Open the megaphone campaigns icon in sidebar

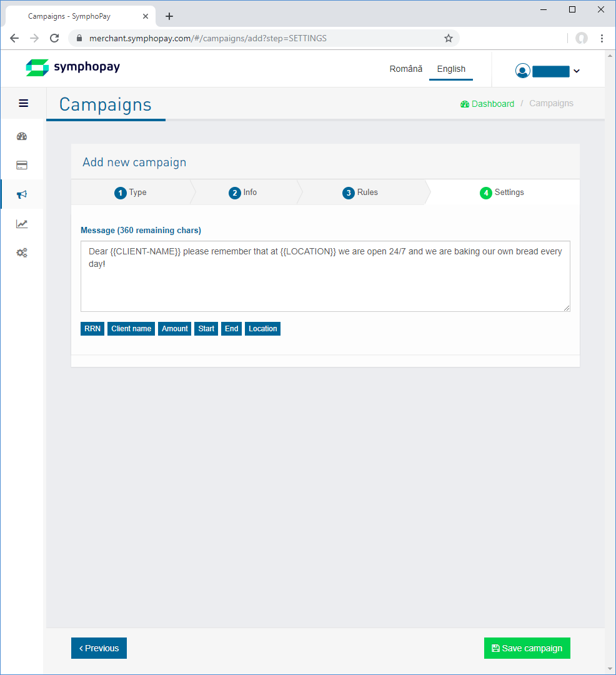(x=22, y=195)
